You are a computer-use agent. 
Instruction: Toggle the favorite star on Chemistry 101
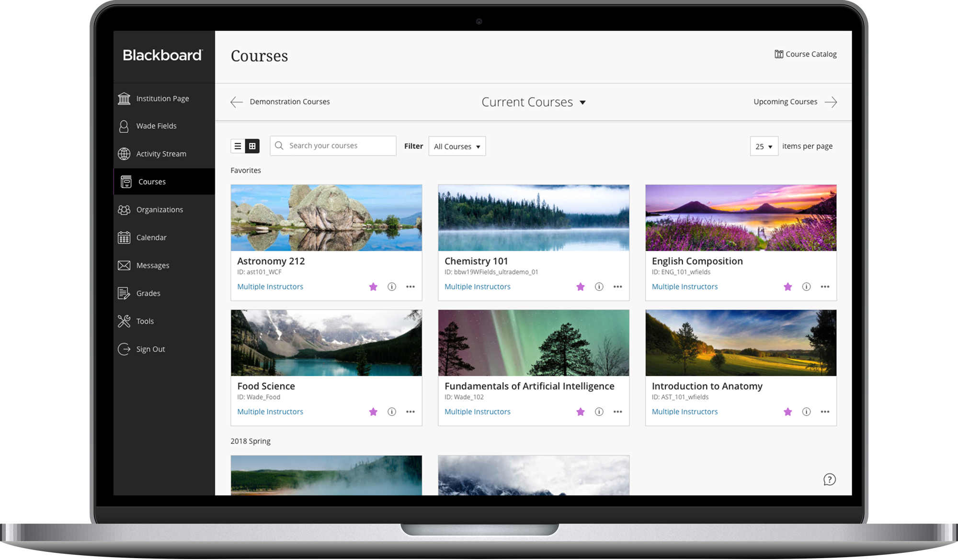581,286
